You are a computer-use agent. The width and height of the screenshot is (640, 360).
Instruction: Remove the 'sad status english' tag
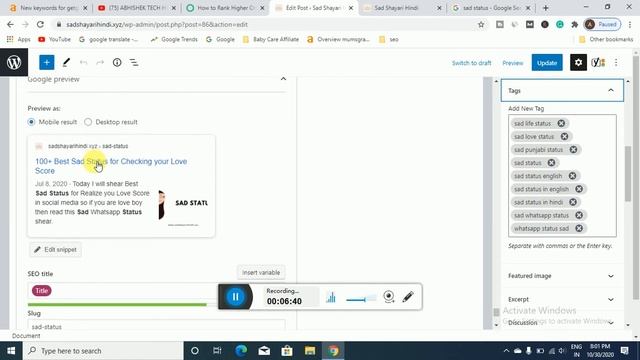point(572,176)
